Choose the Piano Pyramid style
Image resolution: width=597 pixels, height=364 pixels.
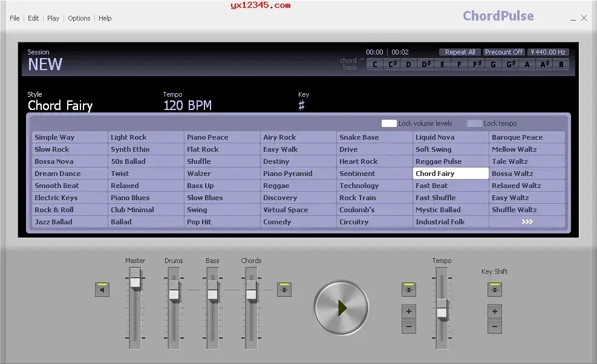[298, 174]
